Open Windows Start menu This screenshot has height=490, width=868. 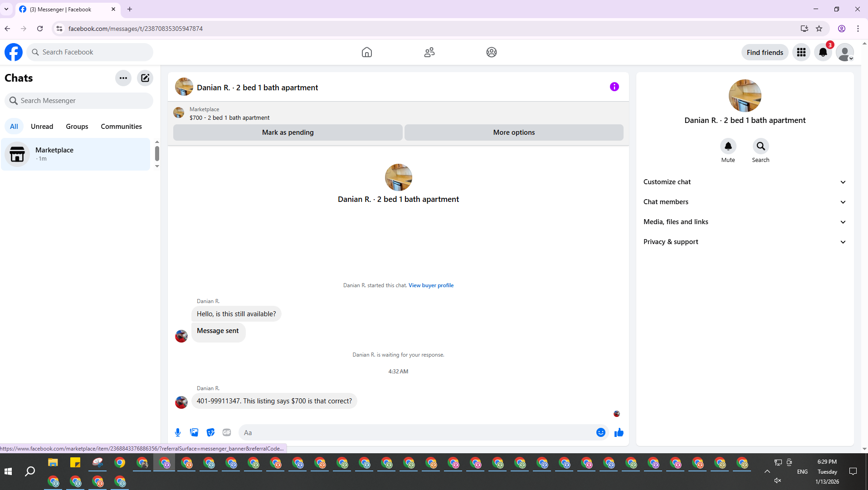pyautogui.click(x=8, y=471)
